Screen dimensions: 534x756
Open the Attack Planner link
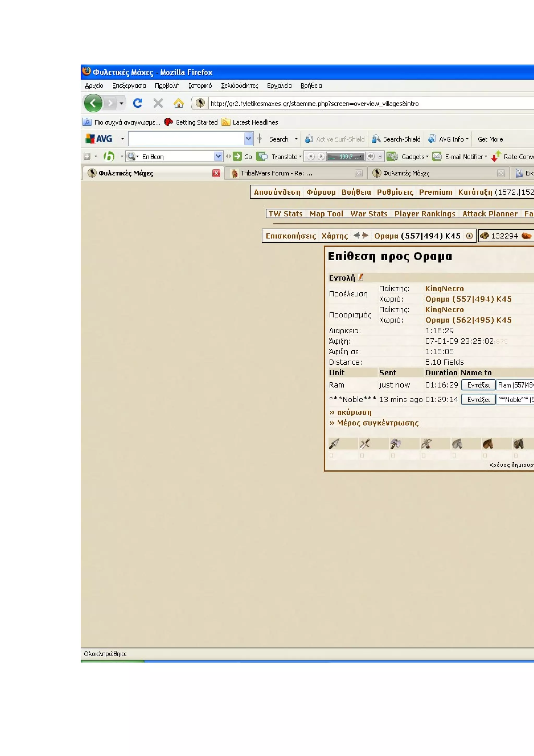(x=490, y=214)
